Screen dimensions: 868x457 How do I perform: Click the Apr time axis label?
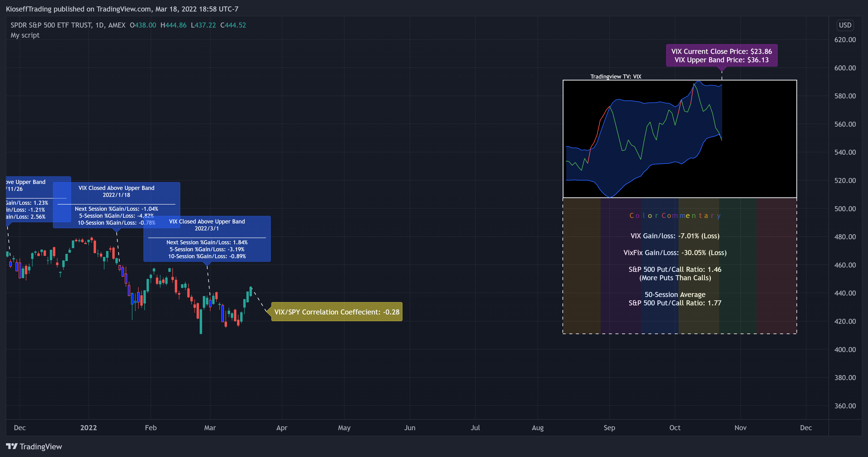point(282,428)
